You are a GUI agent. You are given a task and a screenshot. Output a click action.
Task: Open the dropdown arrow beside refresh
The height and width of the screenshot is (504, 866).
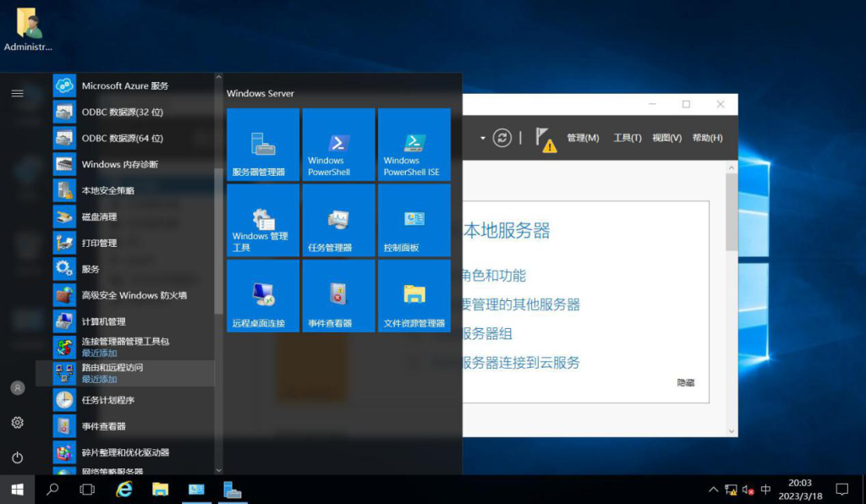pyautogui.click(x=483, y=138)
